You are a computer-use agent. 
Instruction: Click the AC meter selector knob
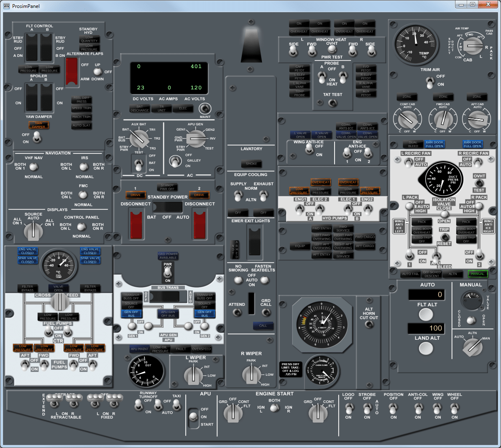195,138
